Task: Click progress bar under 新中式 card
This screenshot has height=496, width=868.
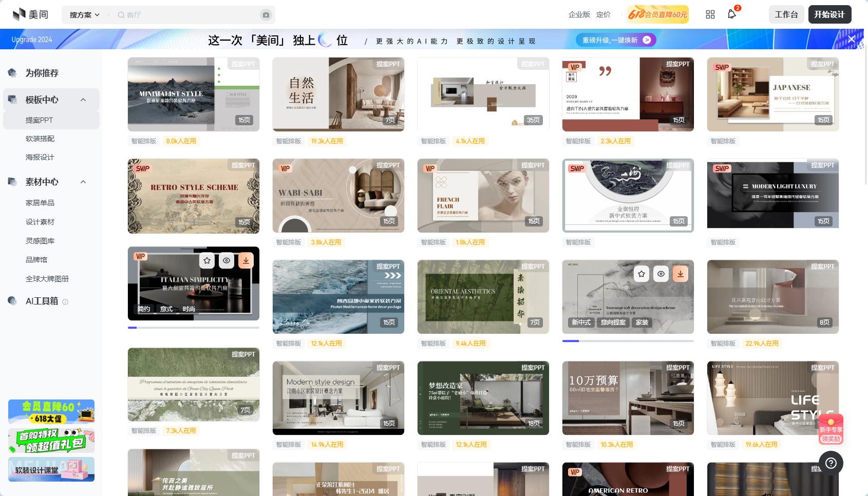Action: 628,341
